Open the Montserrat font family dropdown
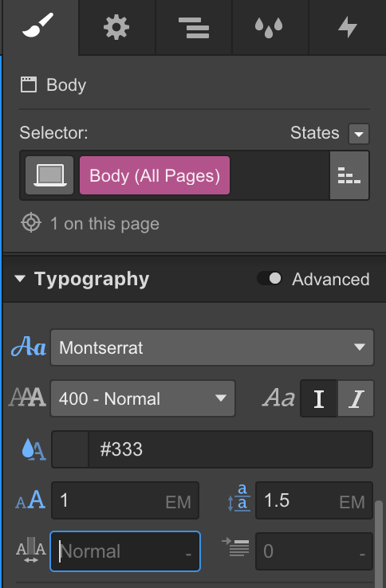Screen dimensions: 386x588 click(212, 347)
